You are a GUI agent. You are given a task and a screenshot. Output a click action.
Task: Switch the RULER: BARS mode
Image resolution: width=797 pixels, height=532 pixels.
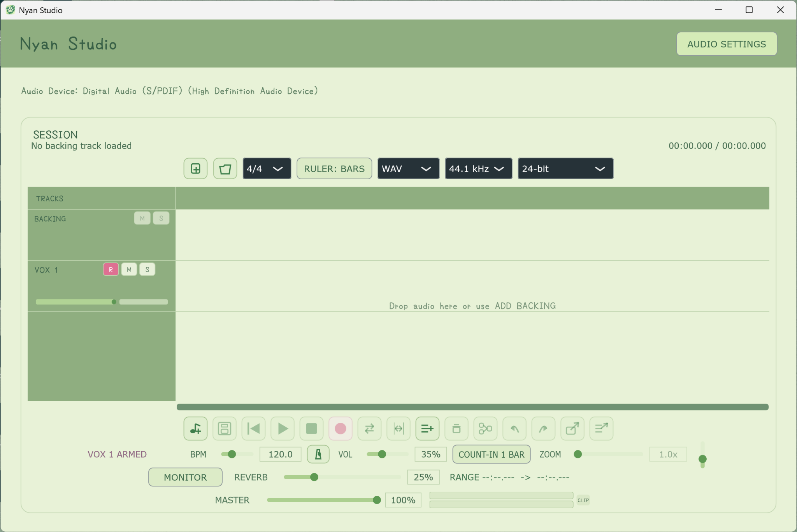334,168
